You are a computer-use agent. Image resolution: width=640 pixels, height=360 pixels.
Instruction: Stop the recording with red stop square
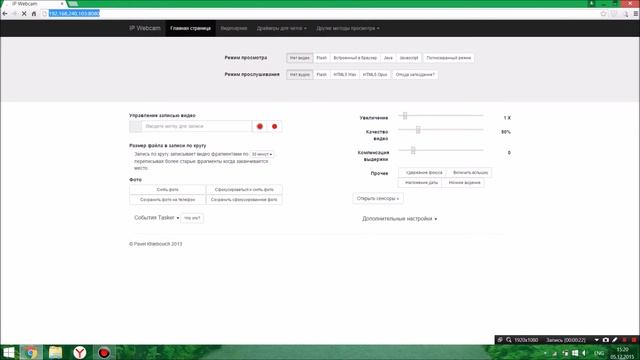tap(634, 340)
